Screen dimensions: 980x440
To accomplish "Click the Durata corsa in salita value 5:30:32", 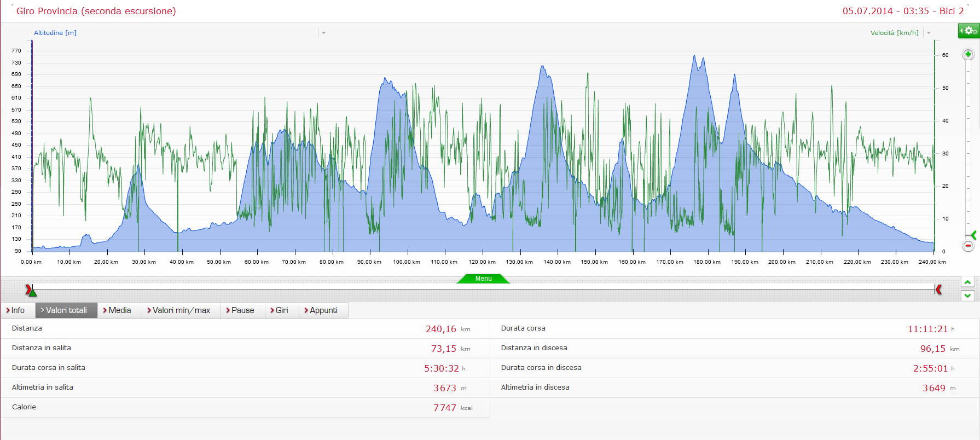I will point(442,368).
